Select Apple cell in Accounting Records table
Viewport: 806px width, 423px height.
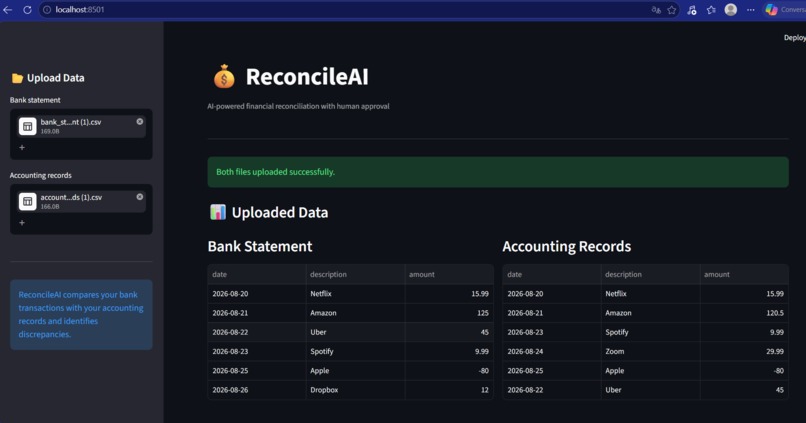click(x=650, y=371)
